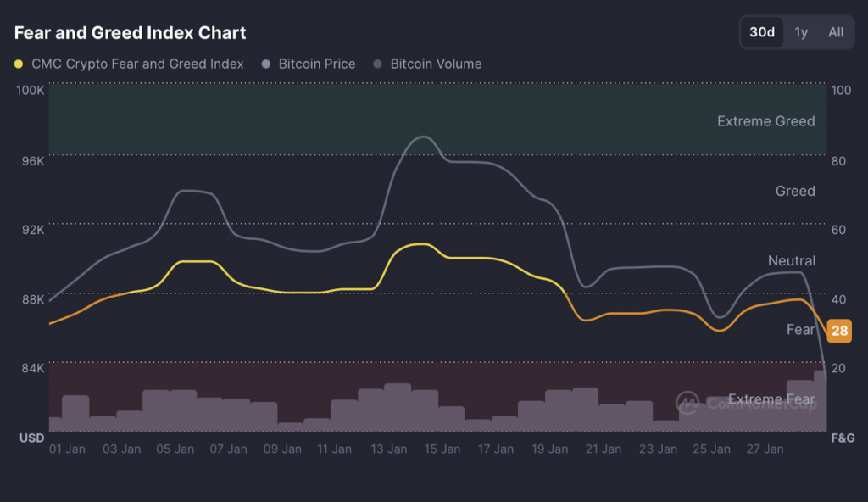
Task: Click the 27 Jan date label
Action: tap(764, 449)
